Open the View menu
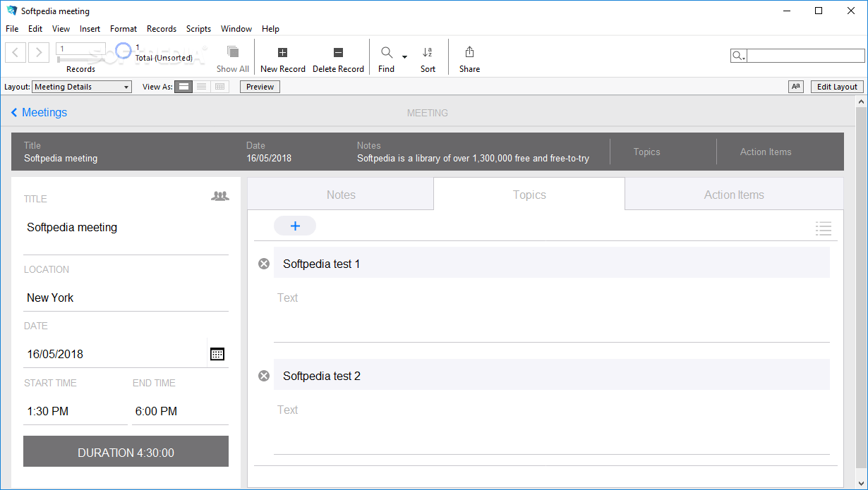Viewport: 868px width, 490px height. (61, 29)
